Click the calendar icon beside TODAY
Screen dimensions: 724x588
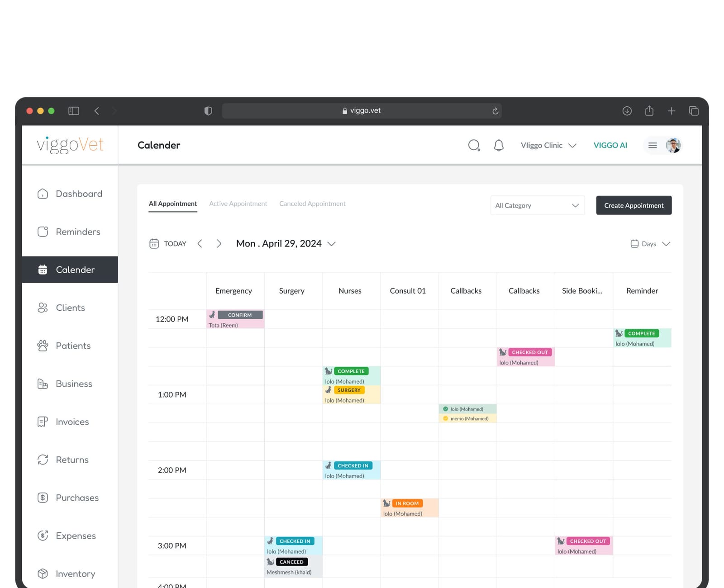(154, 244)
